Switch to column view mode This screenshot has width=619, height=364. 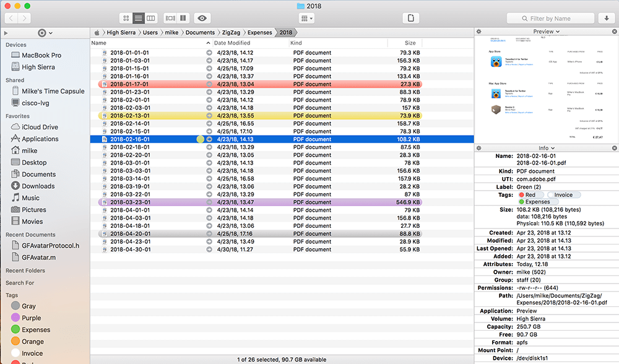click(151, 18)
